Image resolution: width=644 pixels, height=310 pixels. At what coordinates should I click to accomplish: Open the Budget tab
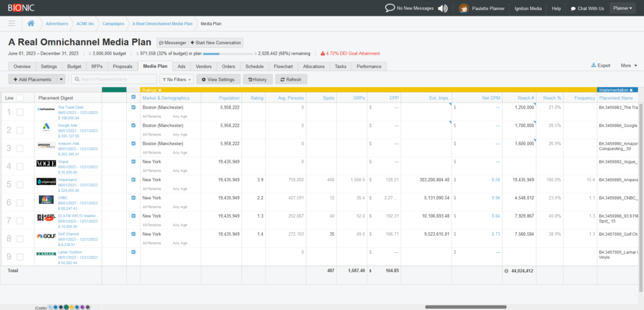tap(74, 67)
